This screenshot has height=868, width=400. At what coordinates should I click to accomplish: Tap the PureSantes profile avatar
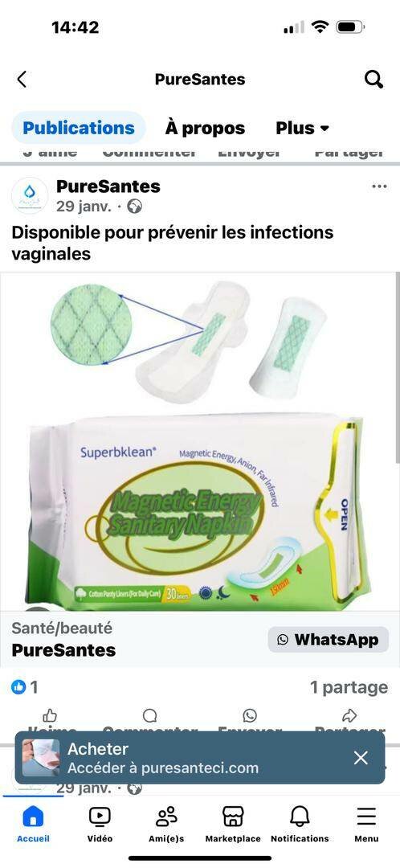tap(30, 196)
